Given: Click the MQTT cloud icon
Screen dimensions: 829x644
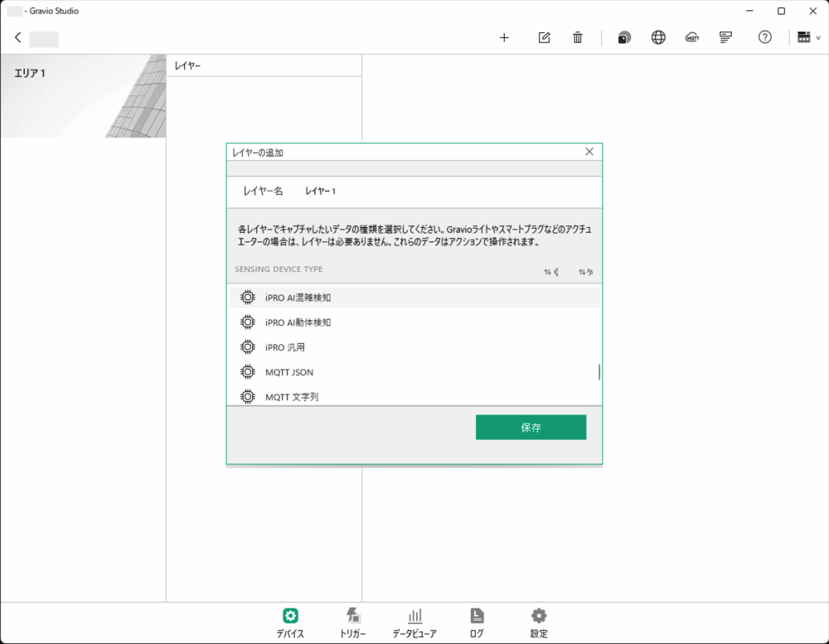Looking at the screenshot, I should coord(692,37).
